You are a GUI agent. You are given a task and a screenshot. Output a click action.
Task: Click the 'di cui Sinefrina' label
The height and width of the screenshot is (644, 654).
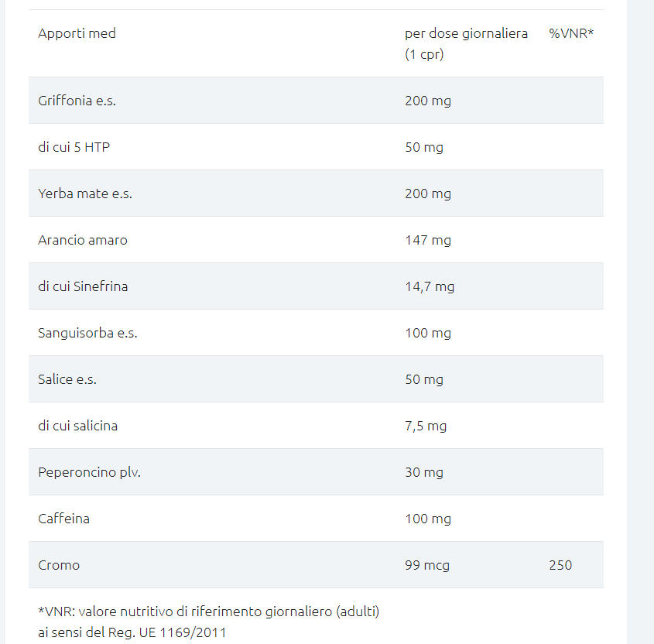(83, 286)
